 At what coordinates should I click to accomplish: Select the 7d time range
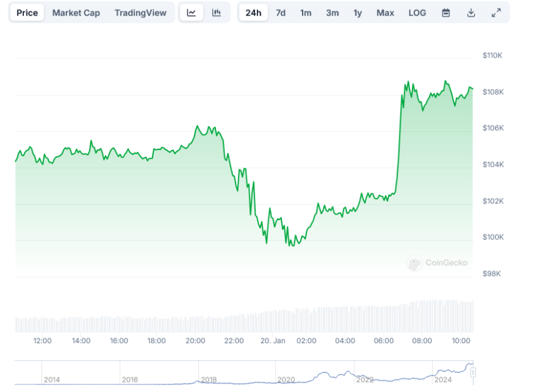(x=281, y=13)
